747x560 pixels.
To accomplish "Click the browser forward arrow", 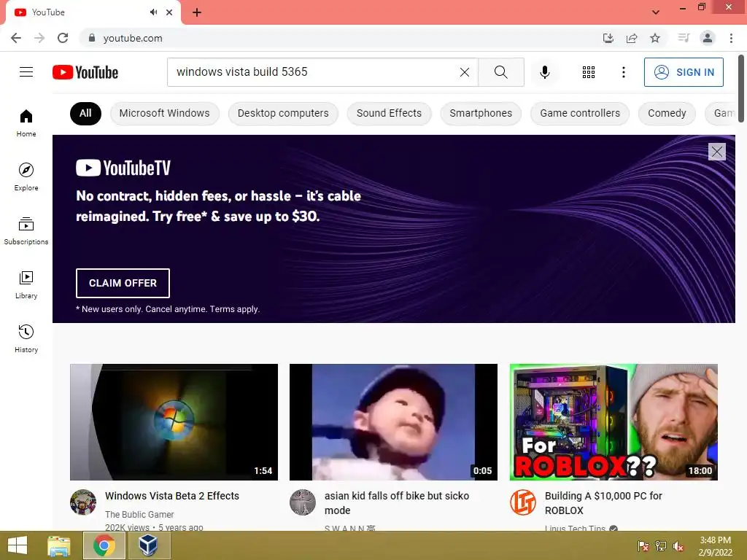I will click(x=39, y=38).
